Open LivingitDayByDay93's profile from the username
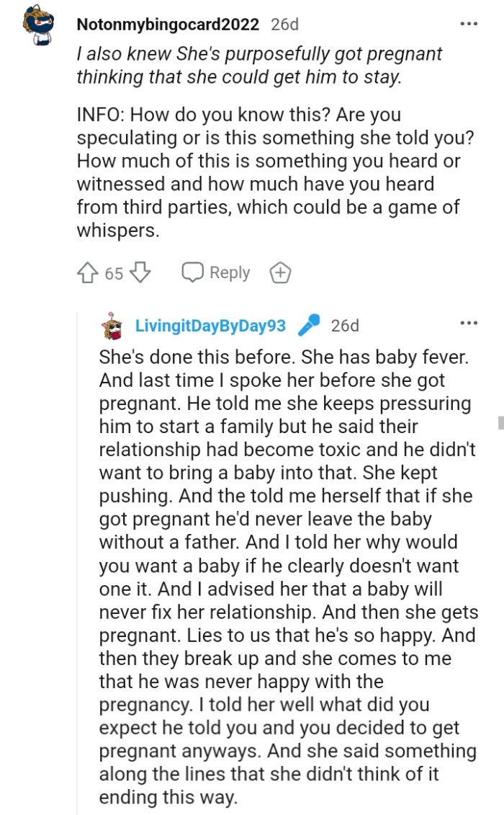The image size is (504, 815). pyautogui.click(x=212, y=326)
